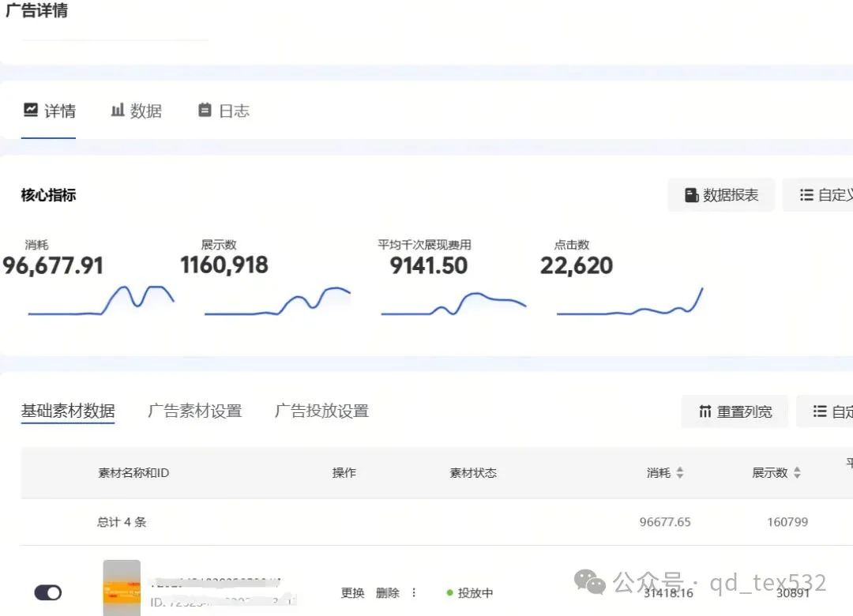
Task: Switch to the 日志 tab
Action: [224, 111]
